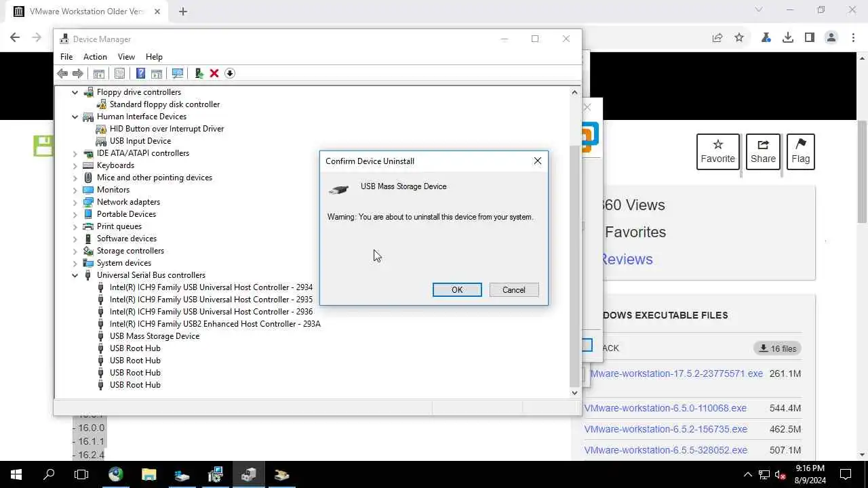Viewport: 868px width, 488px height.
Task: Select Standard floppy disk controller
Action: point(164,104)
